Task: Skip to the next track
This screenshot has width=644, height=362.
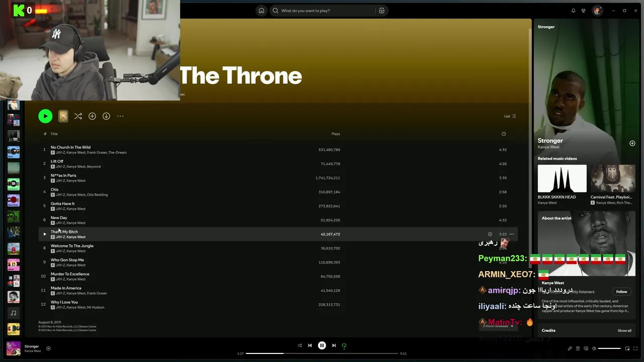Action: pyautogui.click(x=334, y=345)
